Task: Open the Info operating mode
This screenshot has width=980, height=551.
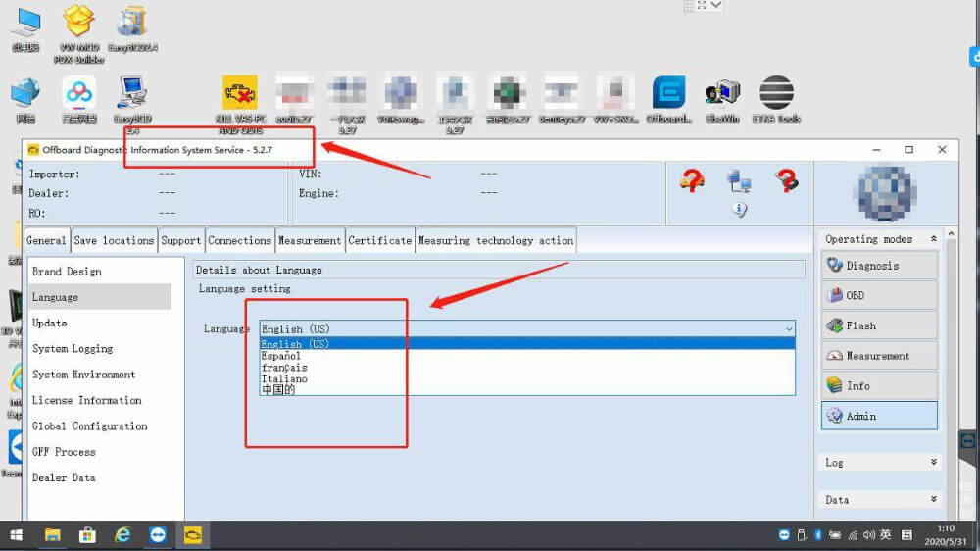Action: click(x=879, y=386)
